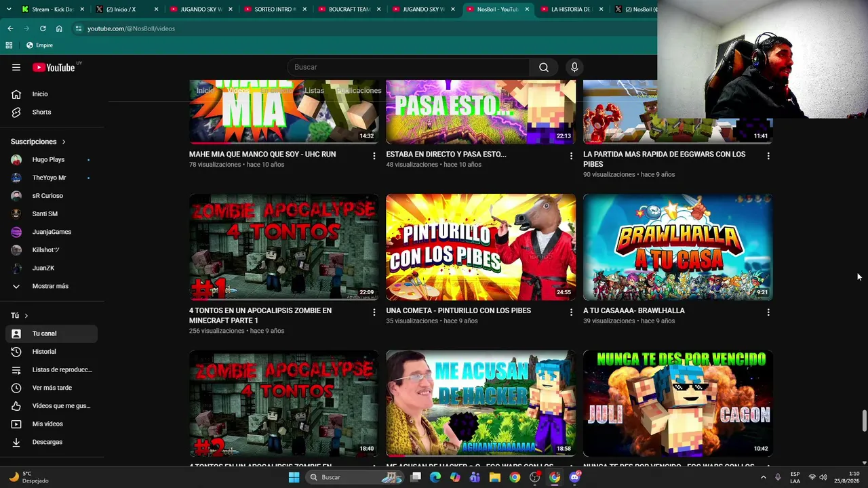Switch to the (2) Inicio / X tab
This screenshot has width=868, height=488.
click(x=127, y=9)
